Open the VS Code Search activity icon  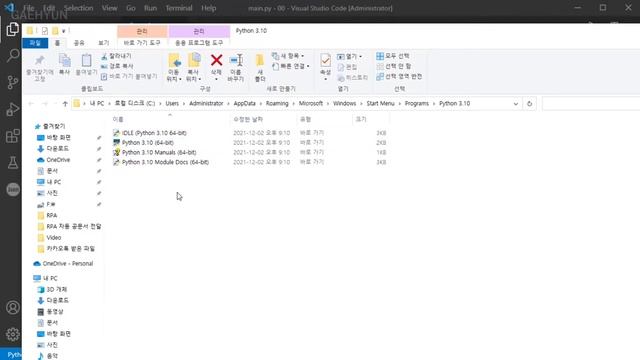tap(12, 56)
